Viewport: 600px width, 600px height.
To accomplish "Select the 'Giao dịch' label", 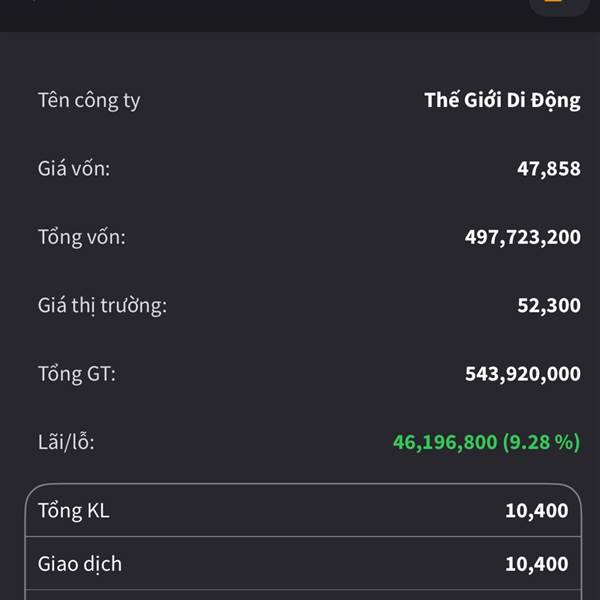I will pyautogui.click(x=80, y=564).
